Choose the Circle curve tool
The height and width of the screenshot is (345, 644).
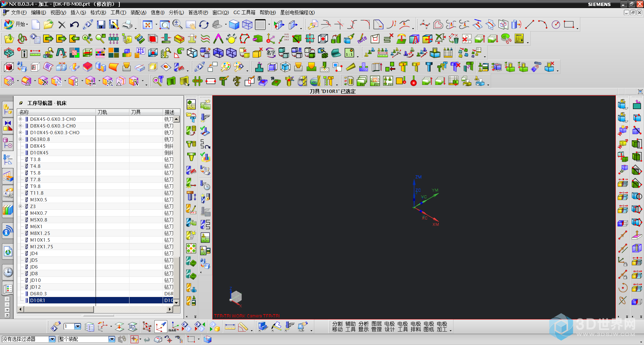click(x=556, y=24)
